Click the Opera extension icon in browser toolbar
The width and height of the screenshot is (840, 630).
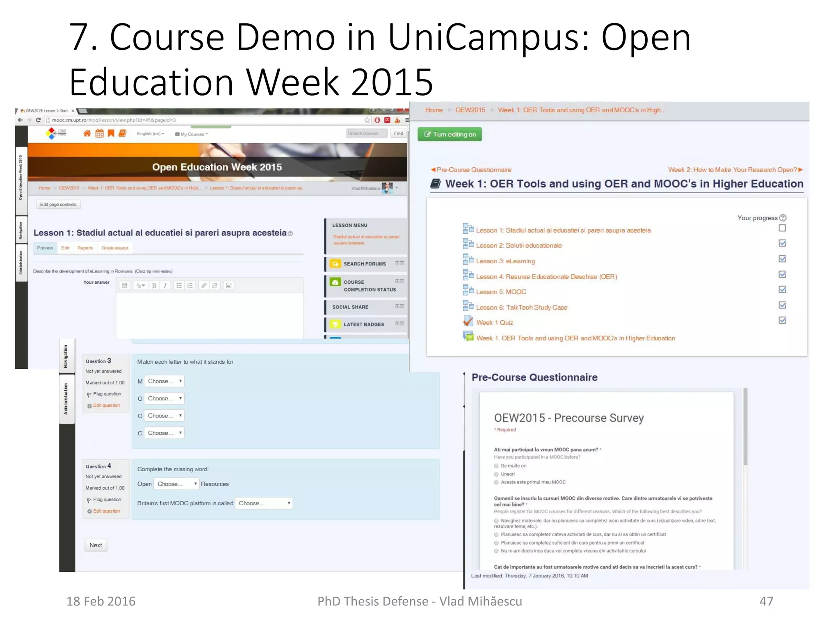pos(377,120)
